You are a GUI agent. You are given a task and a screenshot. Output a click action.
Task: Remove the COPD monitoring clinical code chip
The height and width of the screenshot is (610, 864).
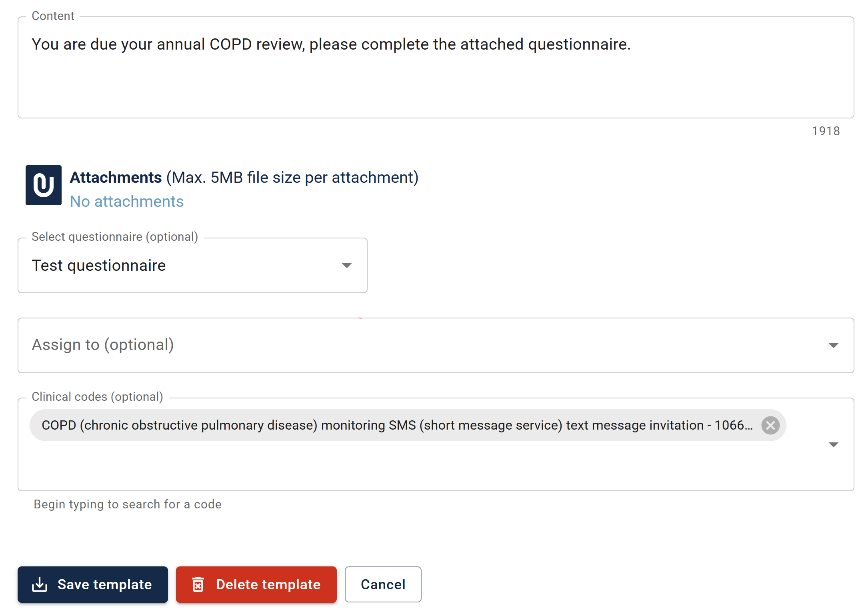(x=770, y=425)
